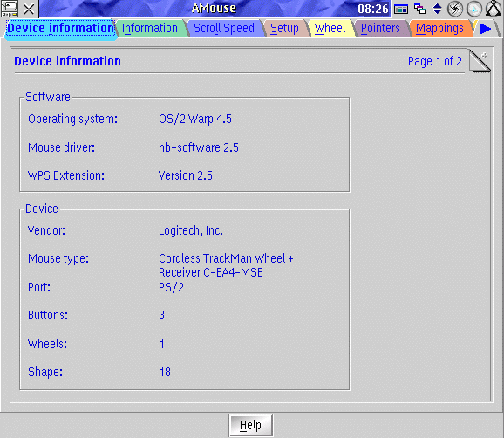Click the Help button

click(251, 425)
